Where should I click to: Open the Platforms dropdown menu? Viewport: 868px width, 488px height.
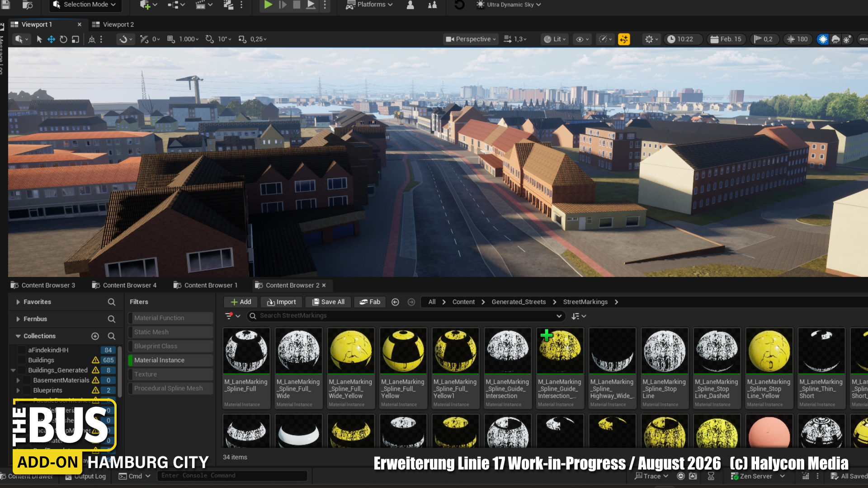369,5
